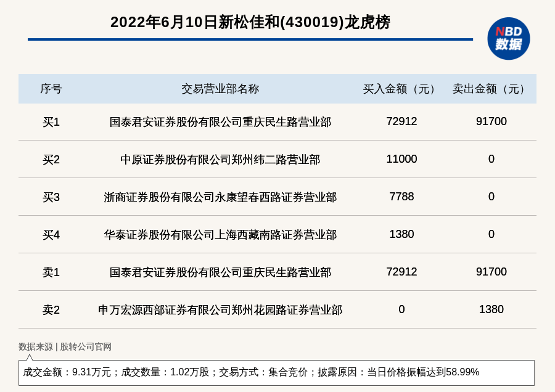Select buy amount 11000 in the 买2 row
The width and height of the screenshot is (555, 392).
point(401,159)
